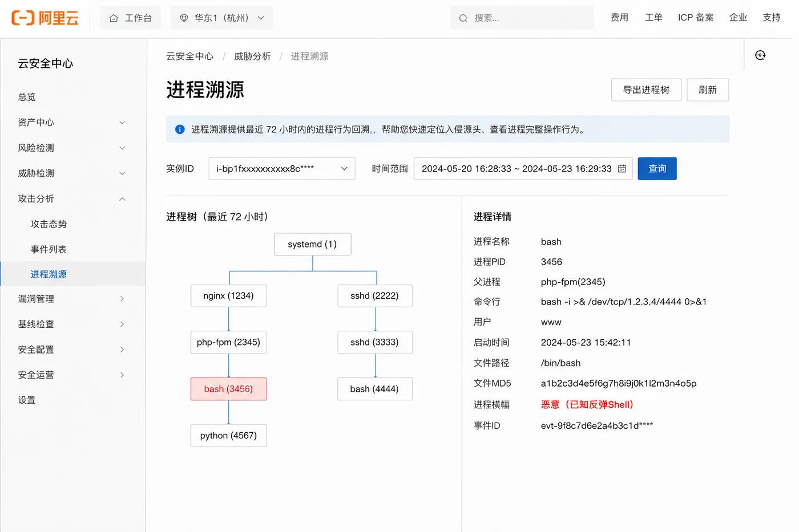The image size is (799, 532).
Task: Select the python (4567) node
Action: [x=228, y=436]
